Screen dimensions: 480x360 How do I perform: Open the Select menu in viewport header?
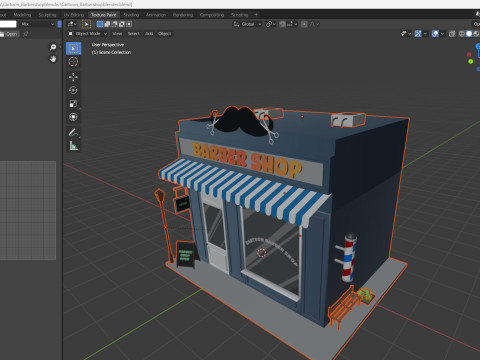pyautogui.click(x=133, y=34)
